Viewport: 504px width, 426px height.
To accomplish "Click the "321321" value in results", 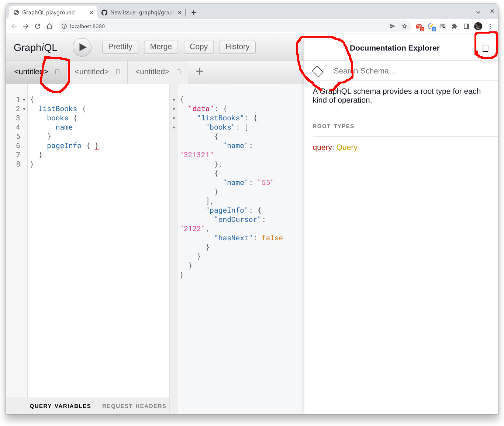I will [197, 155].
